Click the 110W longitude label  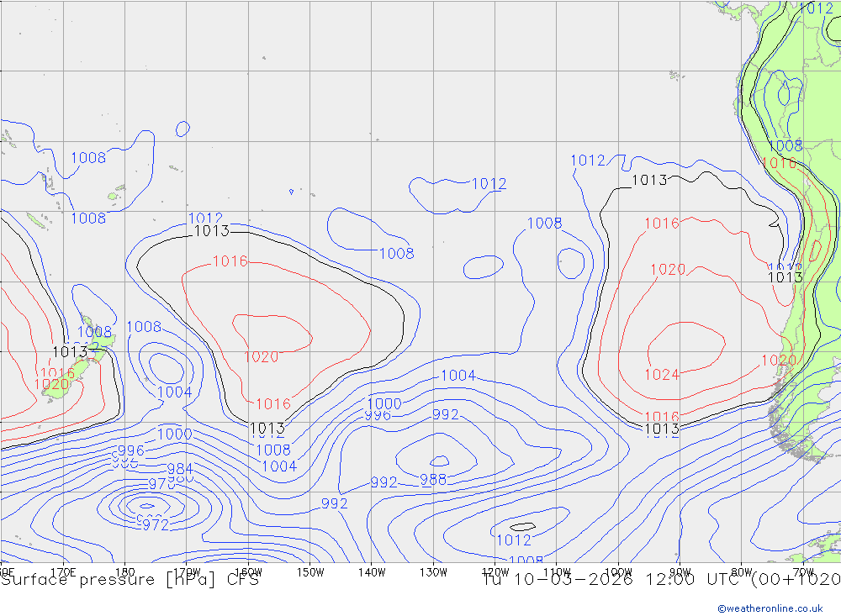click(557, 572)
